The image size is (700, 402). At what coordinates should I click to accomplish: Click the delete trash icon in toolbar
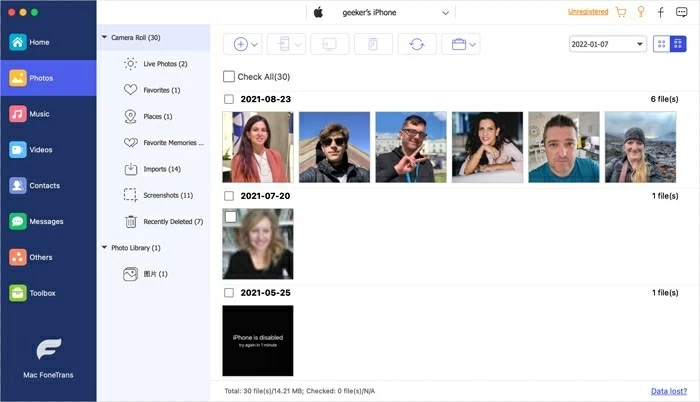click(372, 44)
